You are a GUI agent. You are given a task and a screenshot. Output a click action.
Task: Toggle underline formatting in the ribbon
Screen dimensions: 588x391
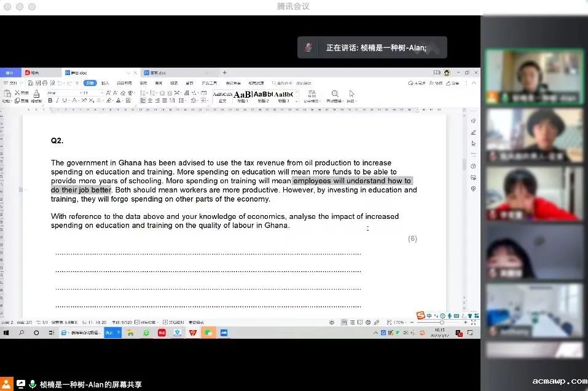pyautogui.click(x=65, y=101)
